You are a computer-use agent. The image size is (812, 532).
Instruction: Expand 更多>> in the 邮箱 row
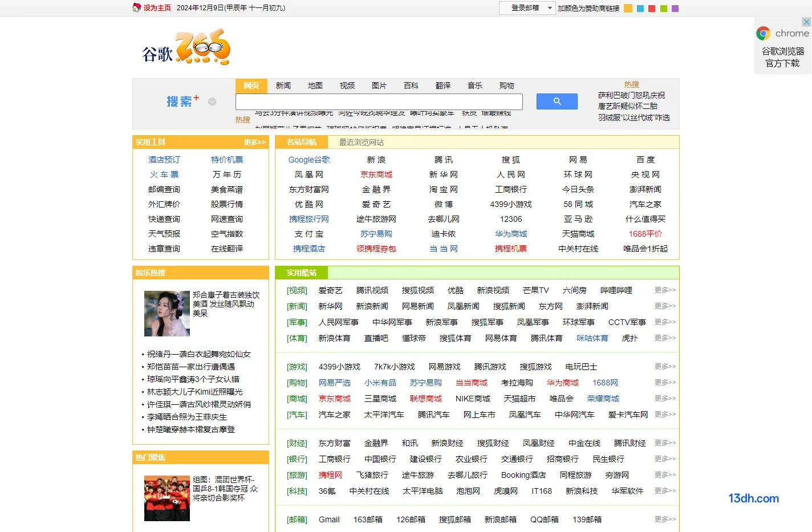[x=665, y=519]
